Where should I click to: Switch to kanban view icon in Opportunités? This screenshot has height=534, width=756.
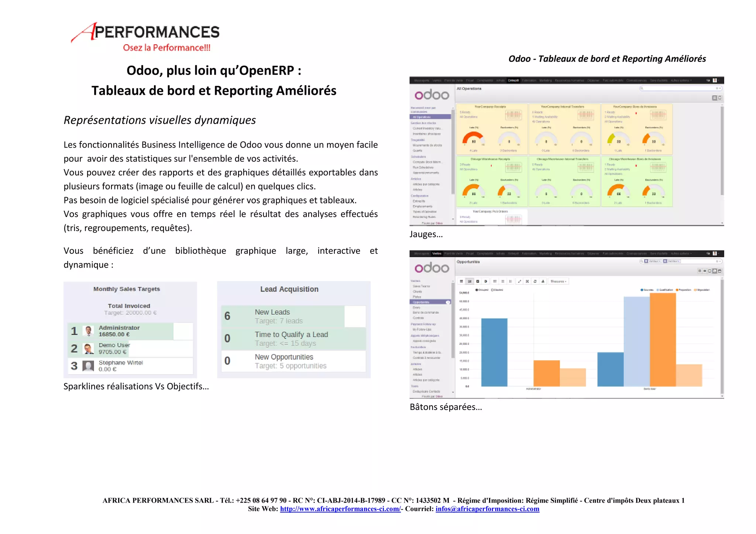click(700, 271)
